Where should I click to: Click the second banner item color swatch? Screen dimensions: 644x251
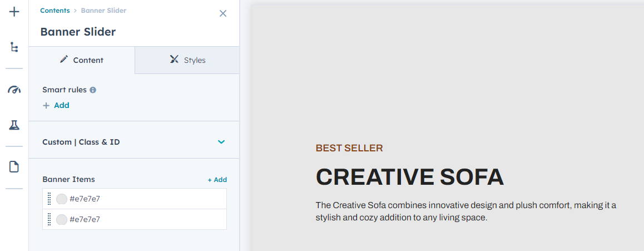point(62,219)
